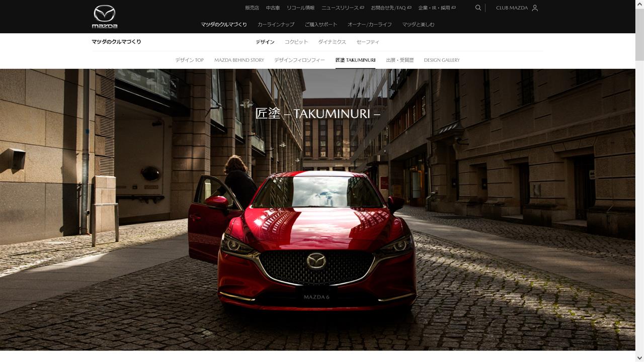644x362 pixels.
Task: Open ニュースリリース link
Action: pyautogui.click(x=340, y=8)
